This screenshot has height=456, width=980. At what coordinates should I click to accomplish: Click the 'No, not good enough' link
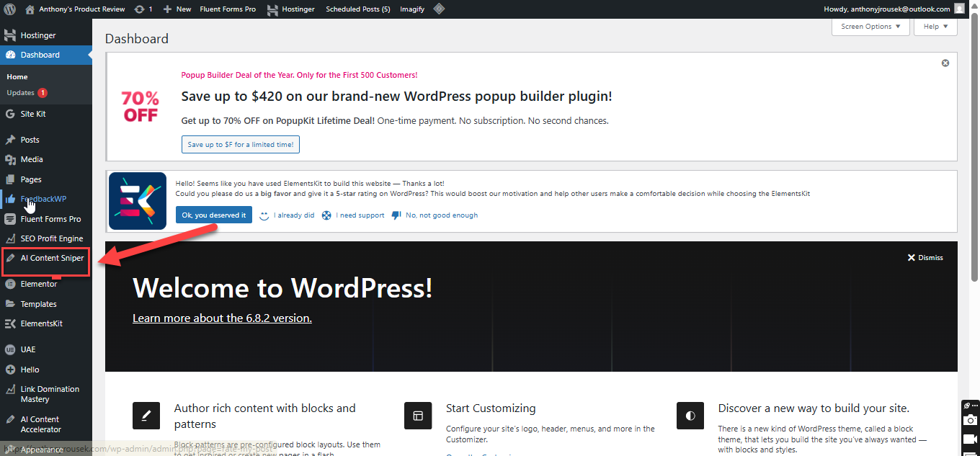[x=435, y=215]
